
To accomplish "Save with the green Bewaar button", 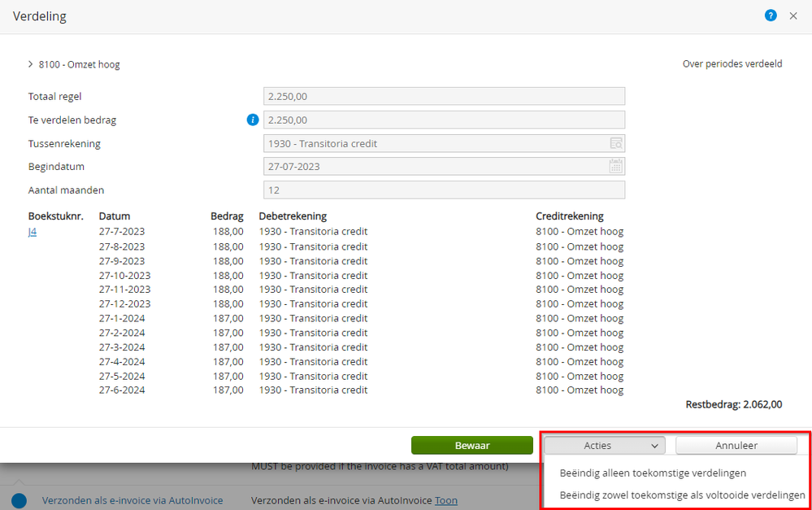I will [x=471, y=445].
